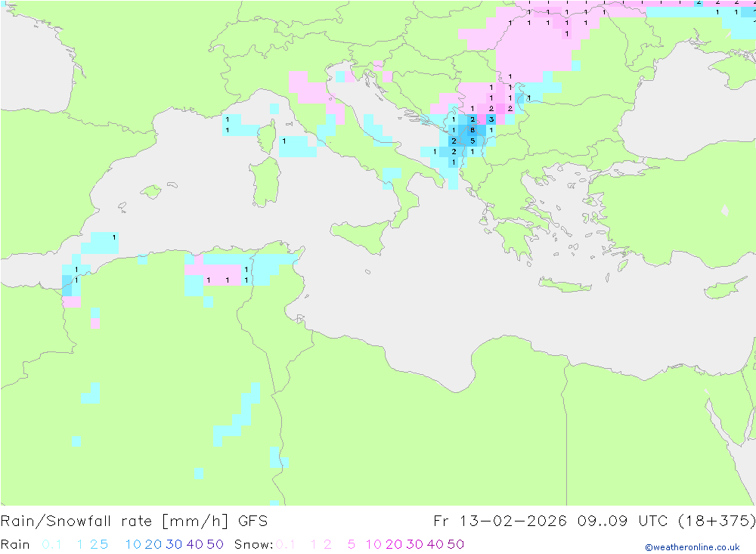Choose the Rain 40 legend value
The image size is (756, 554).
tap(195, 544)
